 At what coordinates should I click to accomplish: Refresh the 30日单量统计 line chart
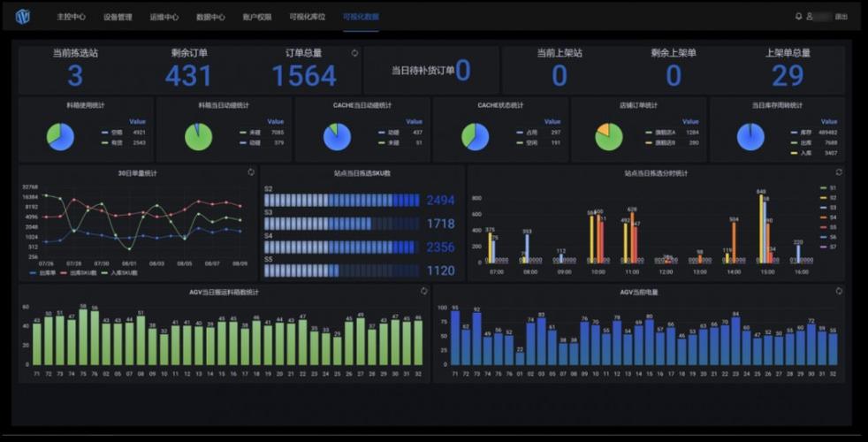[251, 172]
